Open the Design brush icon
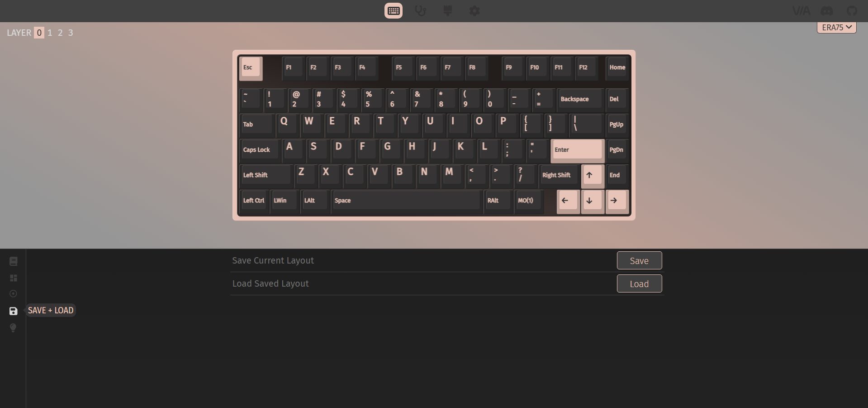Image resolution: width=868 pixels, height=408 pixels. pyautogui.click(x=448, y=11)
